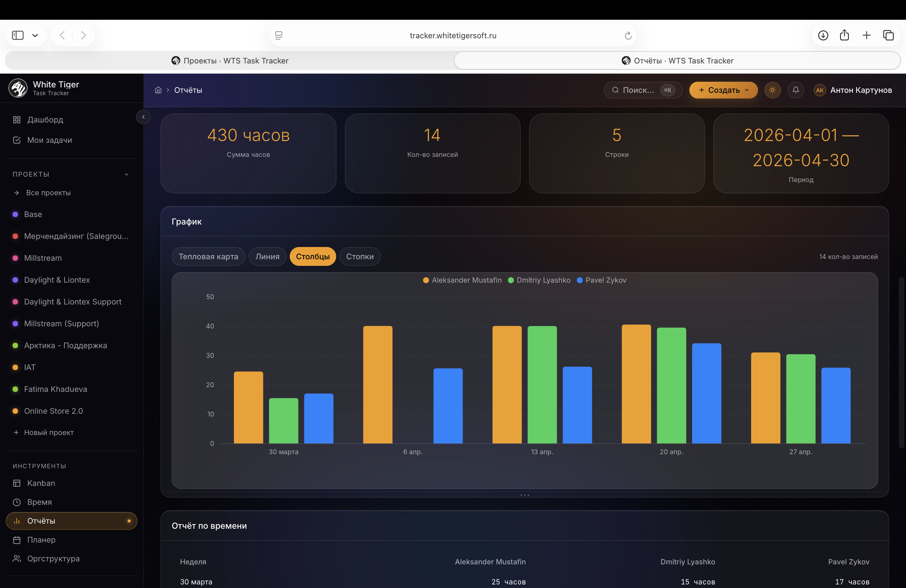Image resolution: width=906 pixels, height=588 pixels.
Task: Open a new Safari tab with plus icon
Action: pos(866,35)
